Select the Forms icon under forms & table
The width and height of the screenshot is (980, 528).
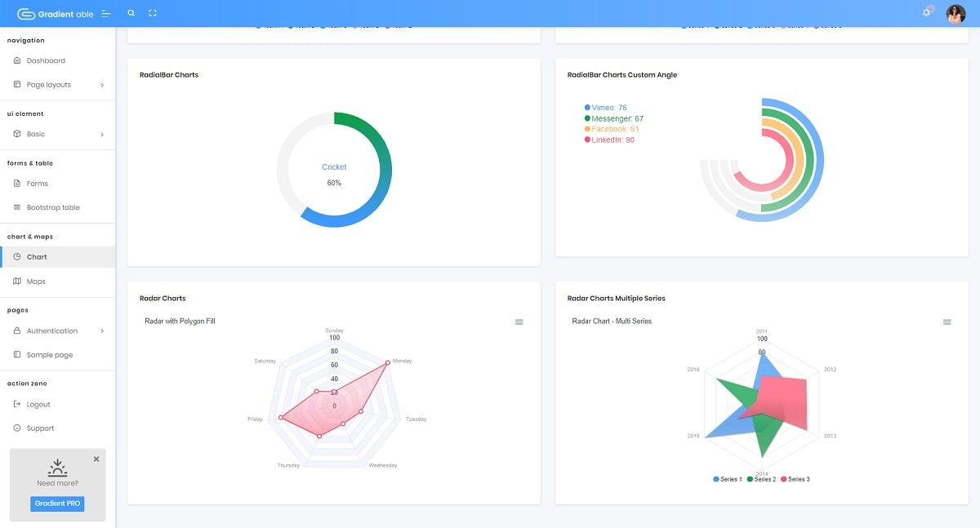click(x=18, y=183)
